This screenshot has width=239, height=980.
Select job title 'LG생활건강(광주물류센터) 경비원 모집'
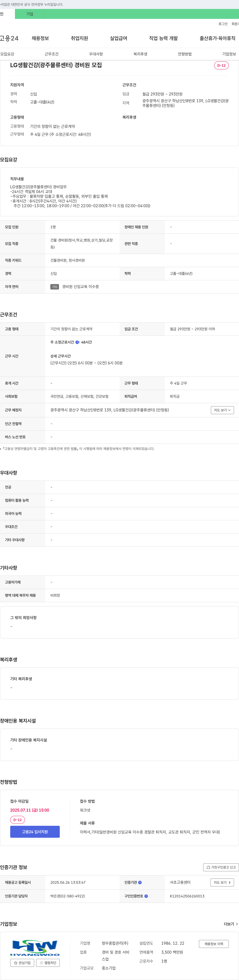point(56,65)
